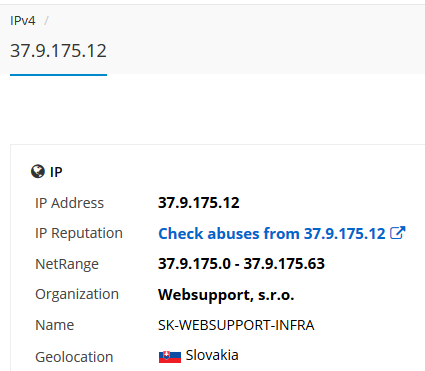Click the SK-WEBSUPPORT-INFRA name value
The height and width of the screenshot is (371, 425).
coord(236,325)
